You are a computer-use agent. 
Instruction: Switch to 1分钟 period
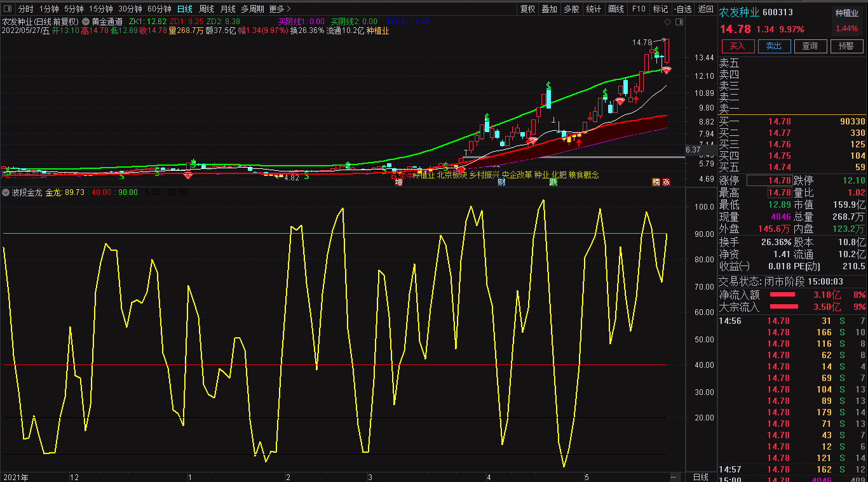tap(49, 9)
